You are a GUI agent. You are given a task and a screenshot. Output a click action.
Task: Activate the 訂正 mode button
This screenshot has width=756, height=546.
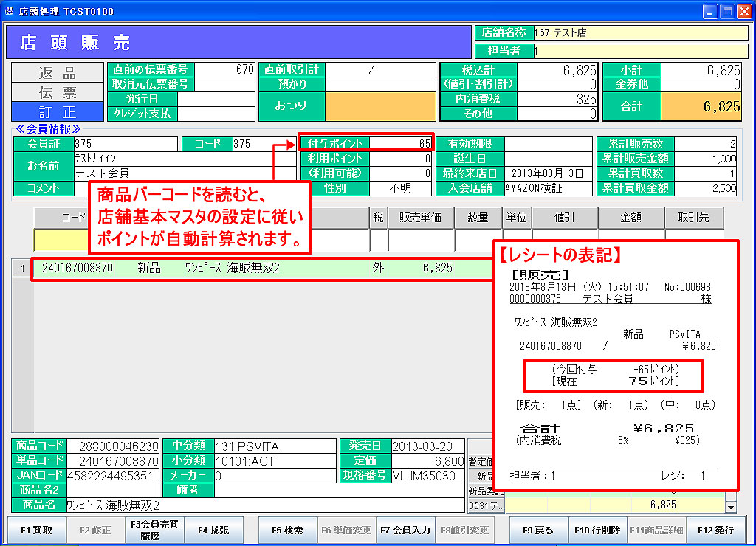(58, 111)
